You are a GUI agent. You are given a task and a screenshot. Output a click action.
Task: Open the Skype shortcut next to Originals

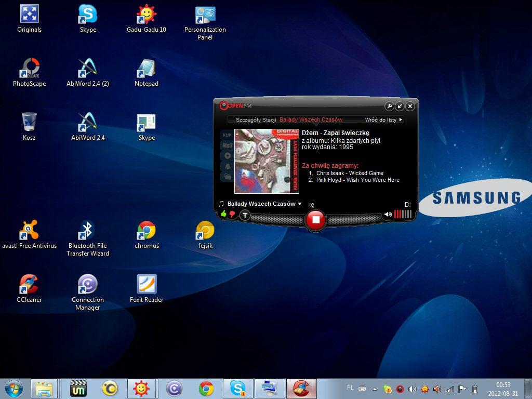[x=88, y=19]
